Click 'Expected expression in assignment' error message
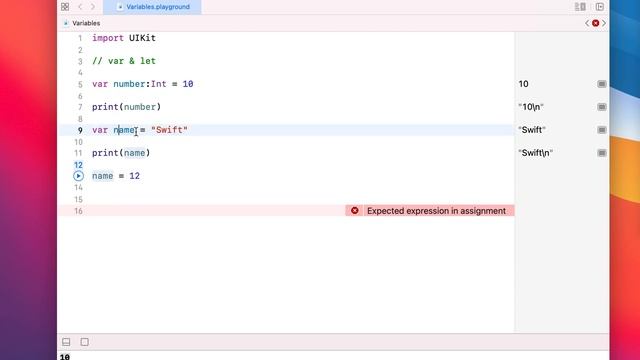 pos(436,211)
